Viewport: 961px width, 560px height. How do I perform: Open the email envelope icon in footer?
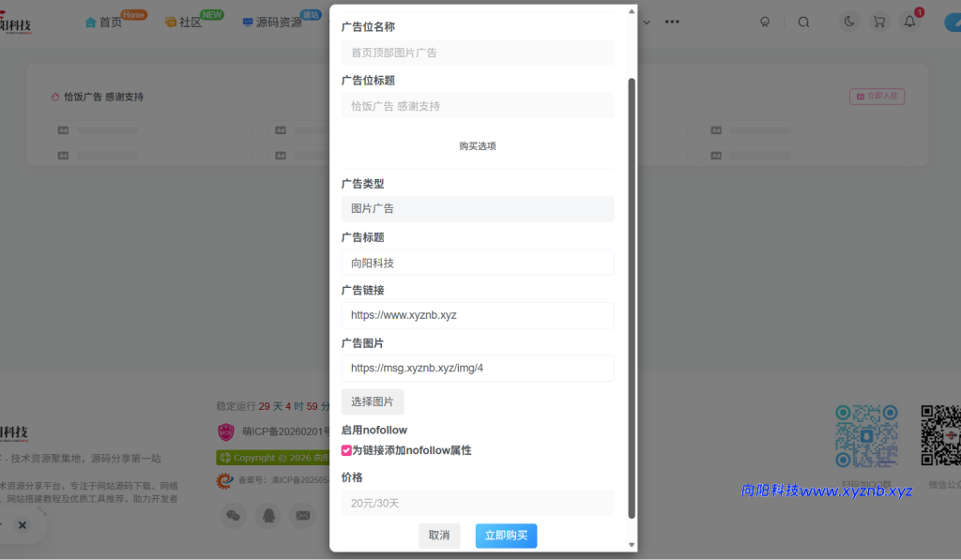coord(302,516)
